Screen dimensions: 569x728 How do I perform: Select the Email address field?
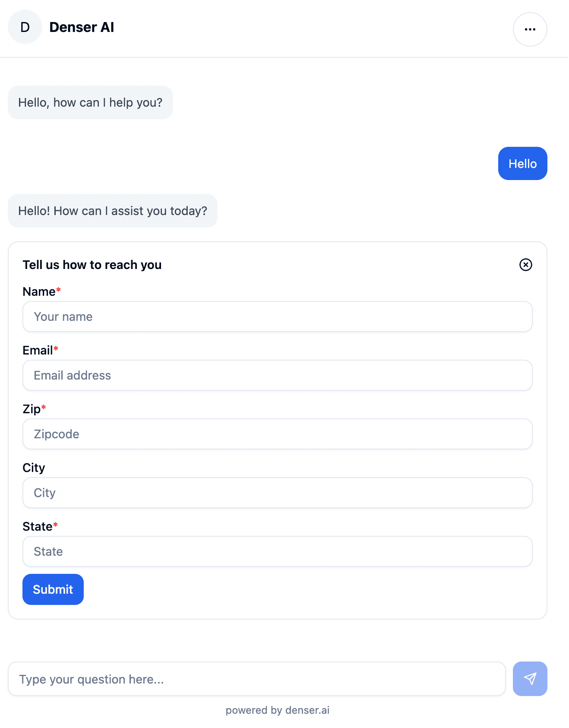tap(278, 375)
